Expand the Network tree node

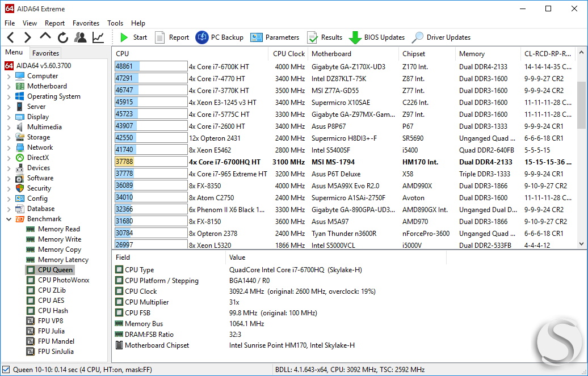tap(9, 147)
